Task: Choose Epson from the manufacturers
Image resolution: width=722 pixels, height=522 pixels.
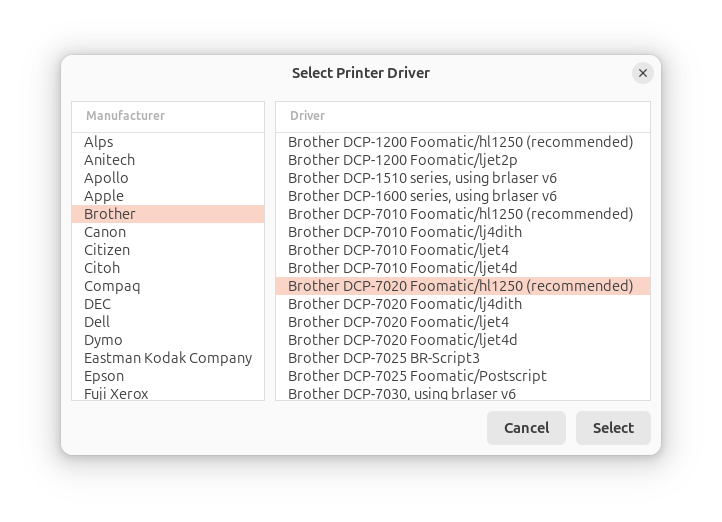Action: click(x=104, y=376)
